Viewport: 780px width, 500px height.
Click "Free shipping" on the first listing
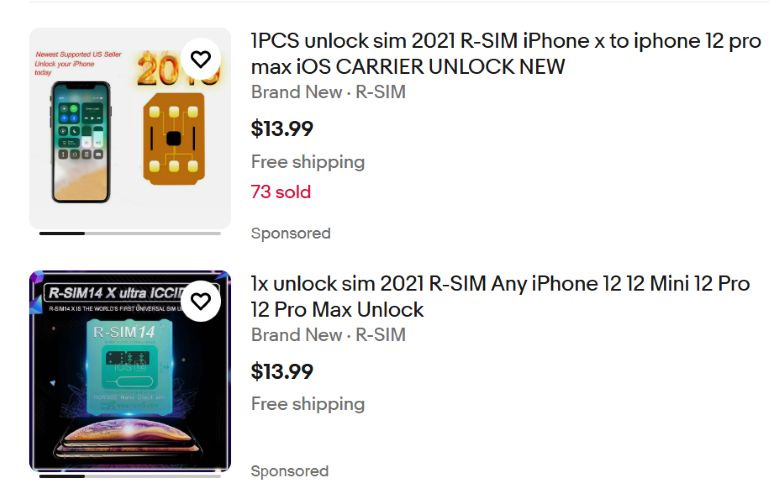point(307,162)
